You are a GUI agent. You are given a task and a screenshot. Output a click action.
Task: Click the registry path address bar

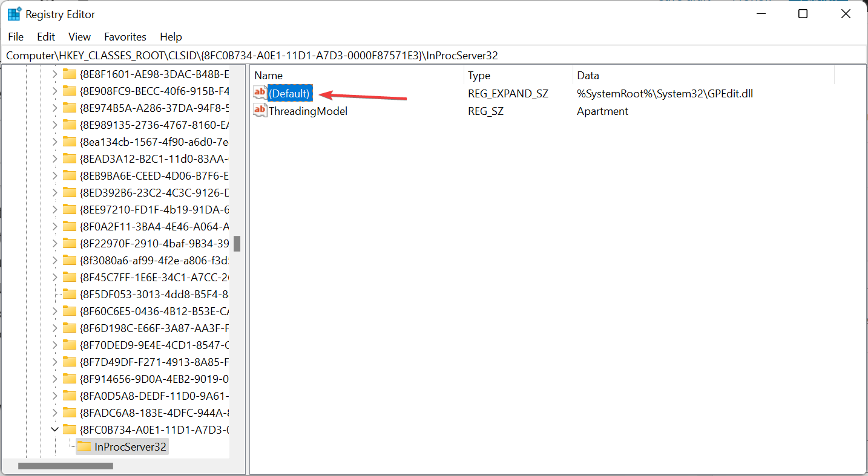click(x=433, y=56)
